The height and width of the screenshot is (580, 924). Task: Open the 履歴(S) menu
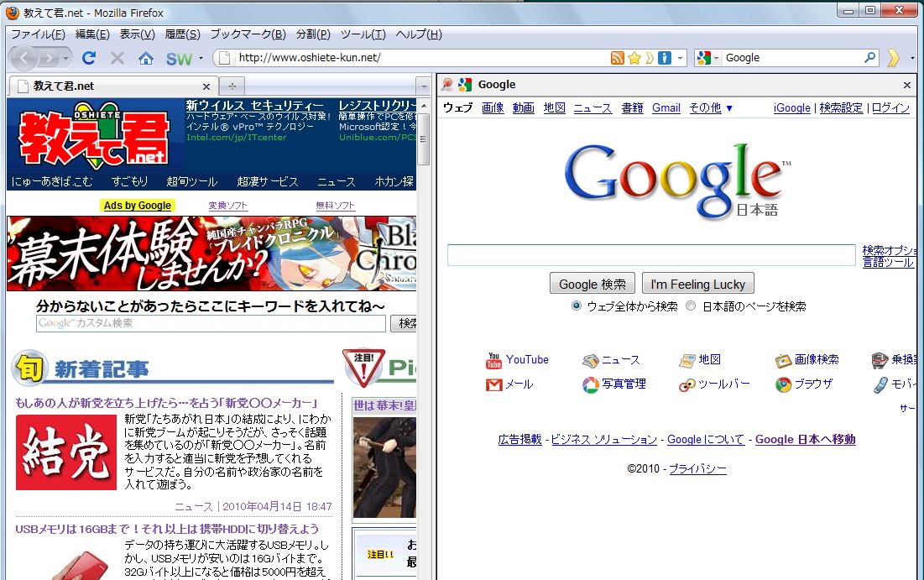[x=183, y=34]
